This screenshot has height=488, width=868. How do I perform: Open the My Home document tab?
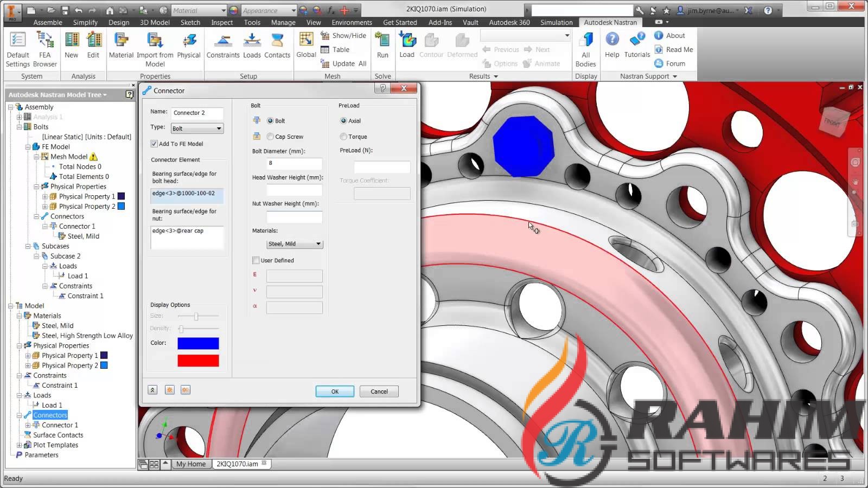tap(191, 464)
